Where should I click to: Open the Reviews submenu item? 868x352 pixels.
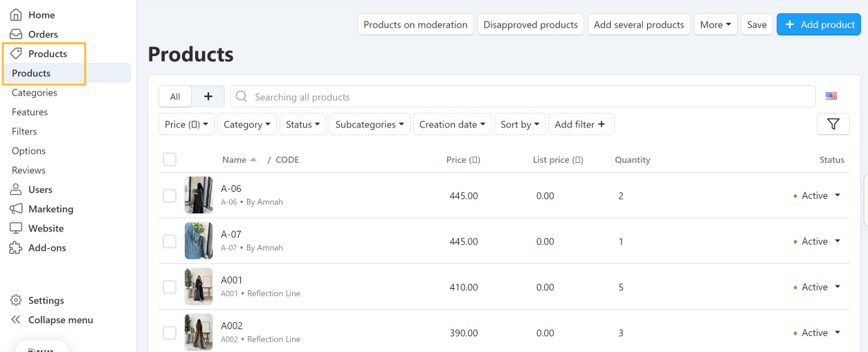pos(28,170)
